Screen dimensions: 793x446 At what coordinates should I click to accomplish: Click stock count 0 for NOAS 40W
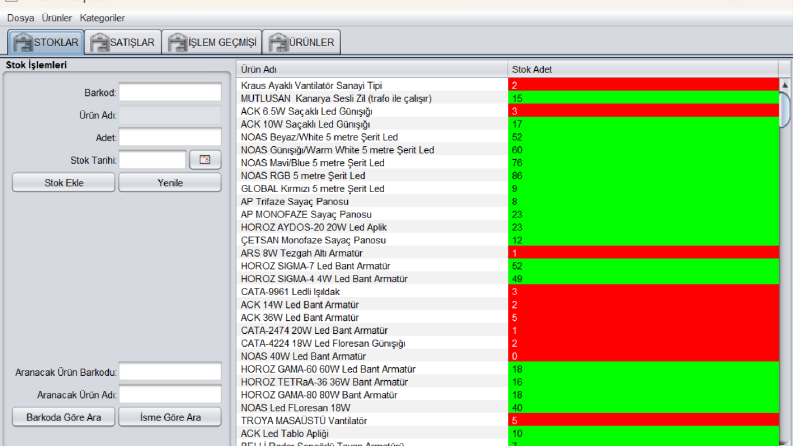(x=643, y=356)
